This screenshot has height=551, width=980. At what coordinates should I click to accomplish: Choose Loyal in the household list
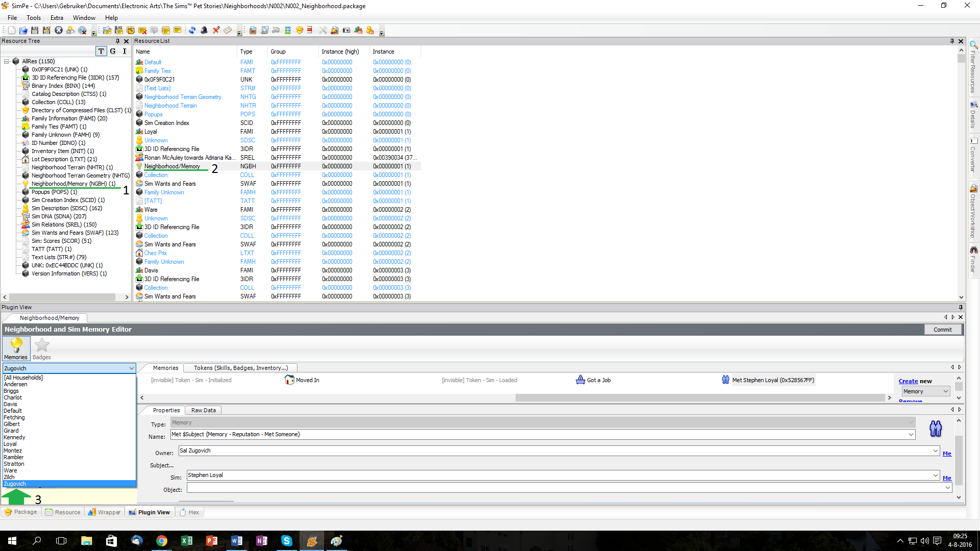tap(10, 444)
